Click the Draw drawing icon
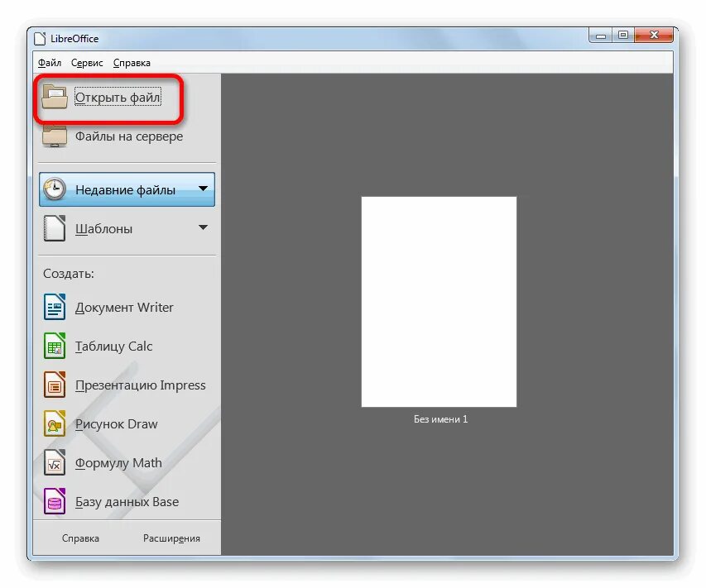Screen dimensions: 706x588 pyautogui.click(x=55, y=423)
